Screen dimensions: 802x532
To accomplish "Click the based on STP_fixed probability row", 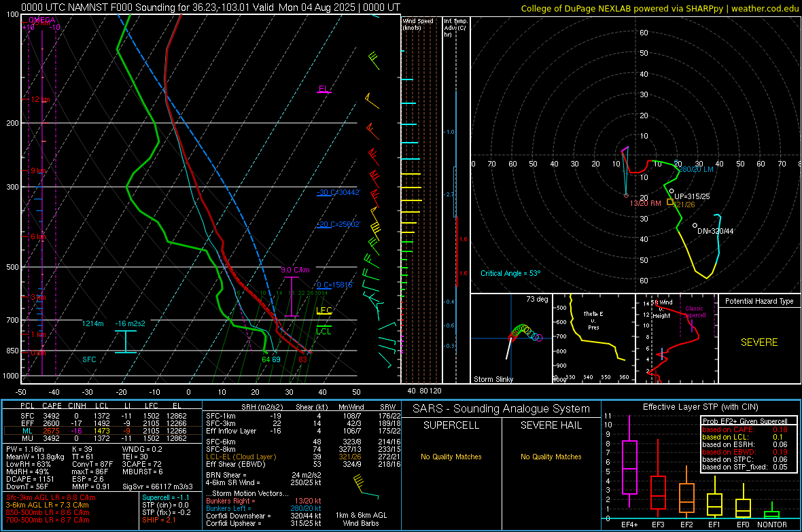I will [x=745, y=467].
